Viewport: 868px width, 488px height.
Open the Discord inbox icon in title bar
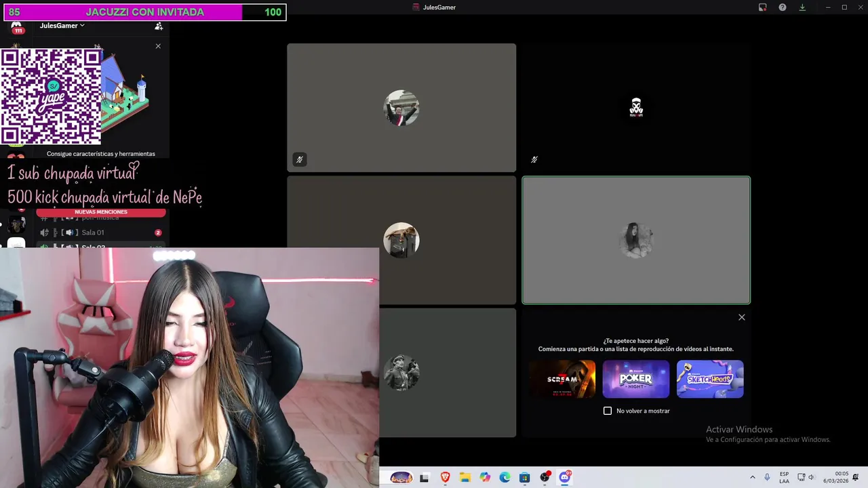(x=763, y=7)
